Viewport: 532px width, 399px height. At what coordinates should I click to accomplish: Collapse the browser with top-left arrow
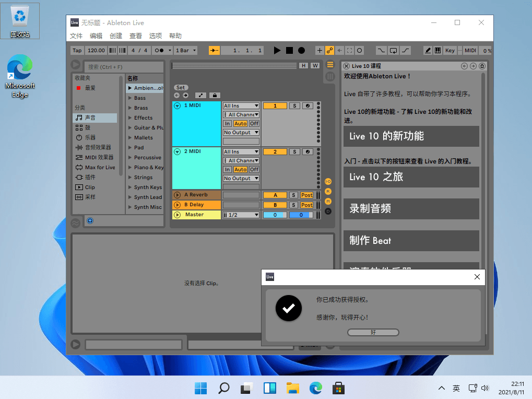(x=76, y=64)
